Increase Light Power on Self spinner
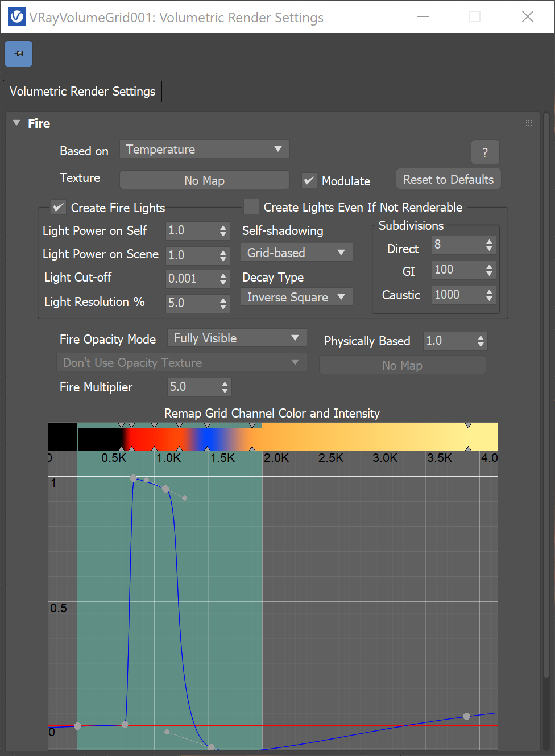Screen dimensions: 555x756 click(223, 227)
